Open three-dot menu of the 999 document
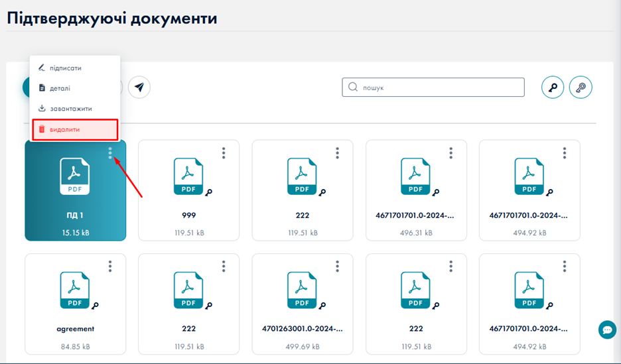The image size is (621, 364). point(224,153)
